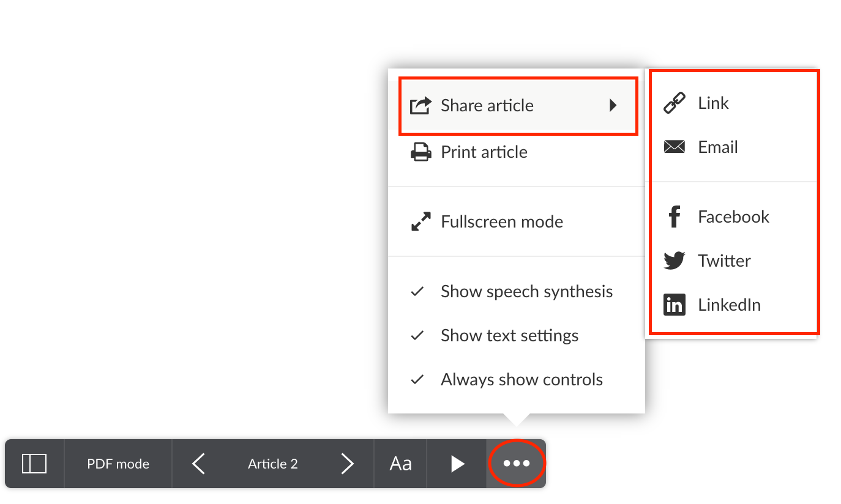Expand the Share article submenu arrow
This screenshot has height=504, width=841.
tap(613, 106)
